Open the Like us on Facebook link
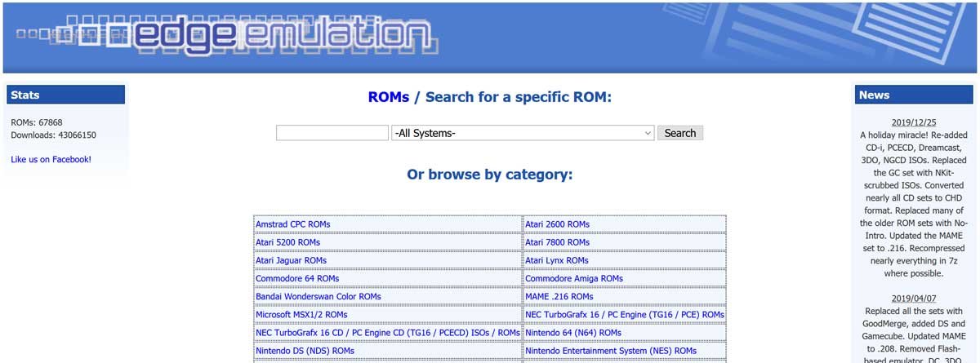 pyautogui.click(x=51, y=160)
